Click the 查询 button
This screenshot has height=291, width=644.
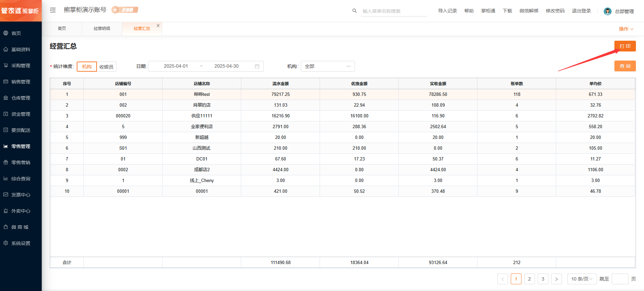pyautogui.click(x=625, y=66)
